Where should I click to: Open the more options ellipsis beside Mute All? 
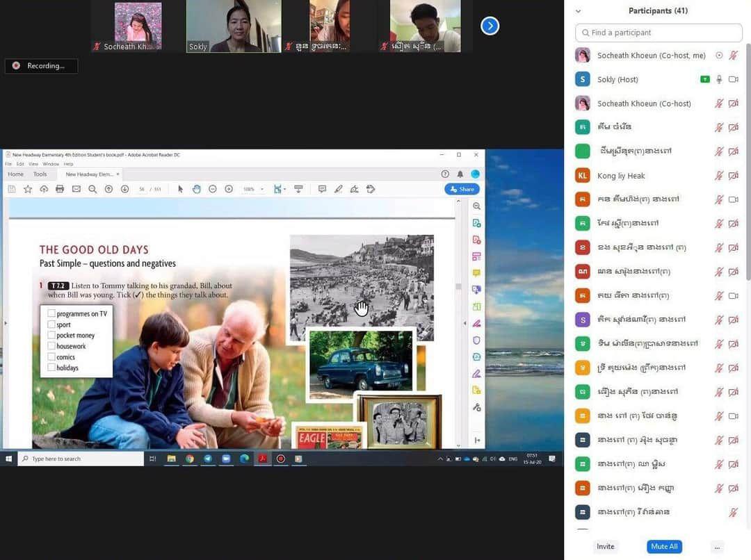click(716, 547)
